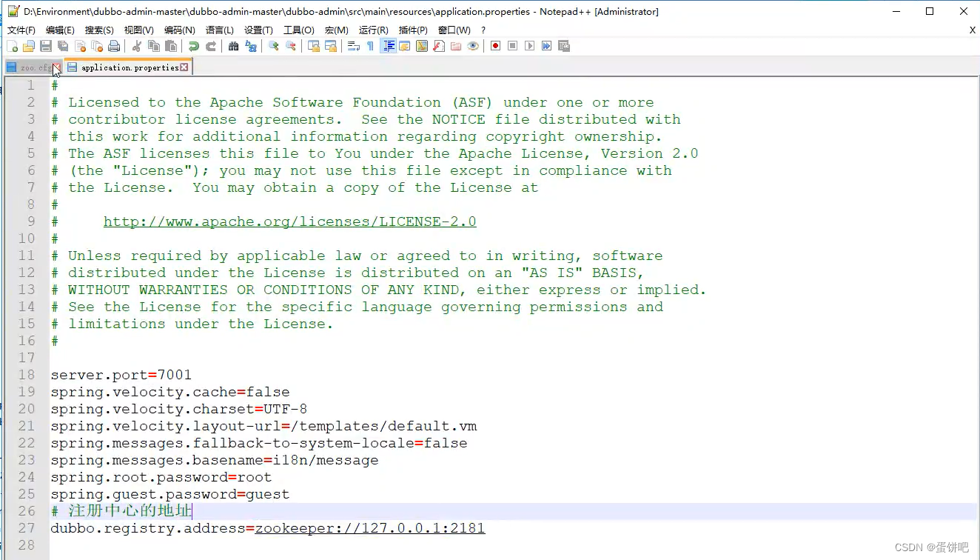This screenshot has width=980, height=560.
Task: Click the Close document toolbar icon
Action: (x=80, y=46)
